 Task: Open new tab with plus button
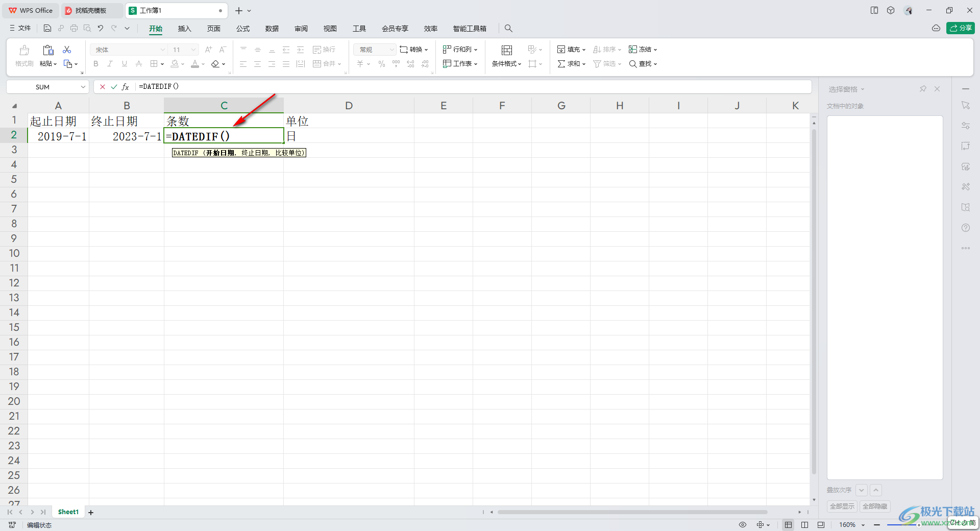[x=239, y=10]
